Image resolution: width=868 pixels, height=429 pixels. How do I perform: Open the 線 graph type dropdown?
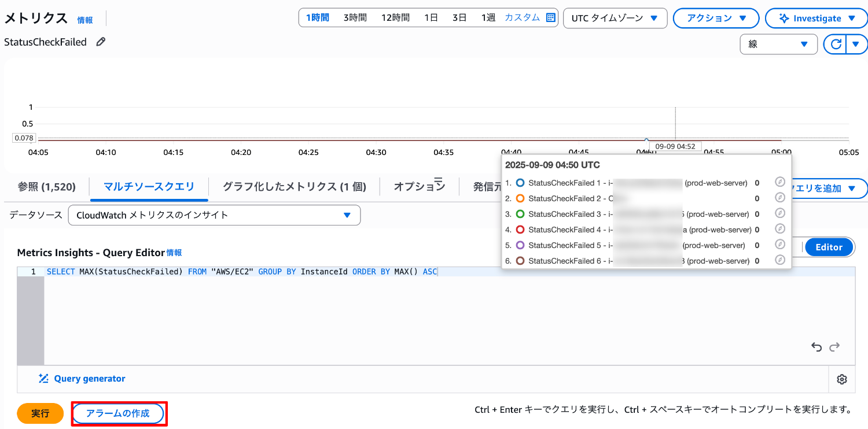tap(779, 44)
